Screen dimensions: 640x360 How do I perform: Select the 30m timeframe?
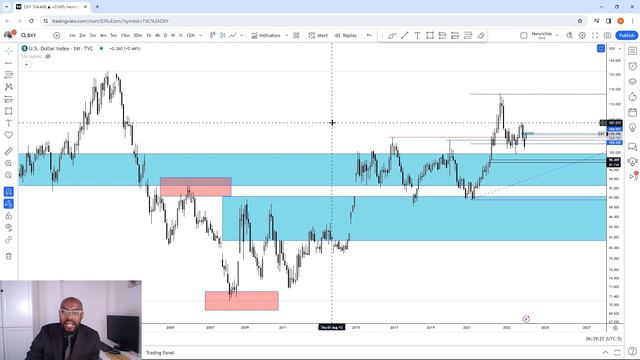coord(138,36)
